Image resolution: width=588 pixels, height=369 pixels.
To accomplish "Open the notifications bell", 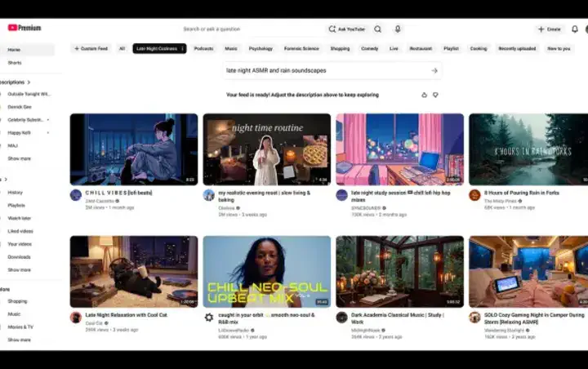I will [x=574, y=29].
